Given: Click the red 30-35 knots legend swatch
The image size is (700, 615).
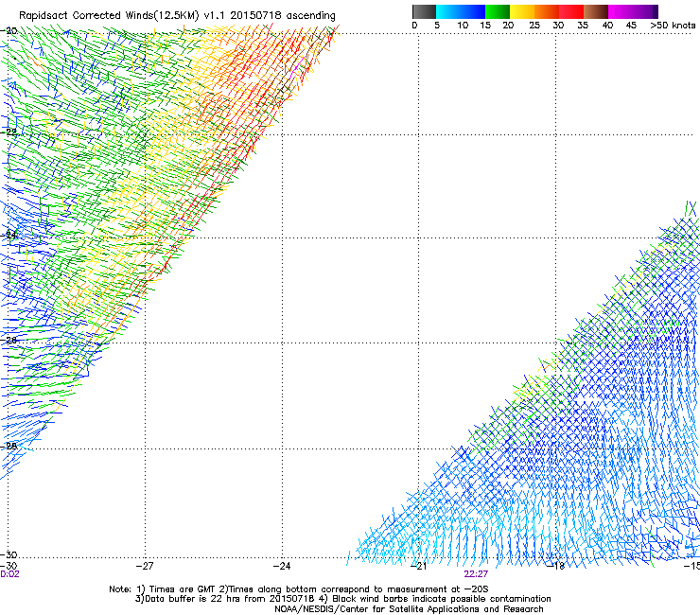Looking at the screenshot, I should 571,11.
